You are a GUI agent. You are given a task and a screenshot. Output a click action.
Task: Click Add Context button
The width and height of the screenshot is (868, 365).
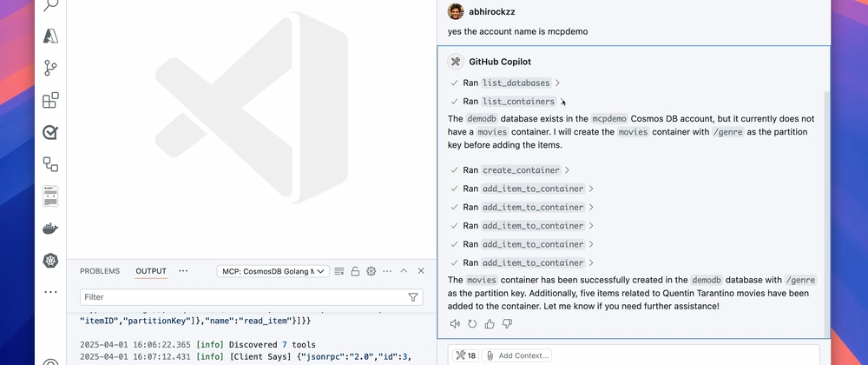coord(517,355)
